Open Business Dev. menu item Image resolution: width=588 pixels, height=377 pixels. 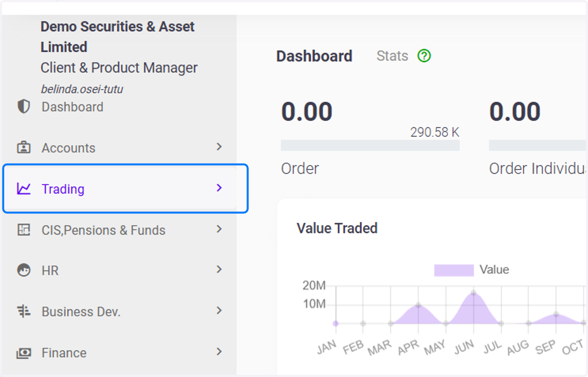(81, 312)
